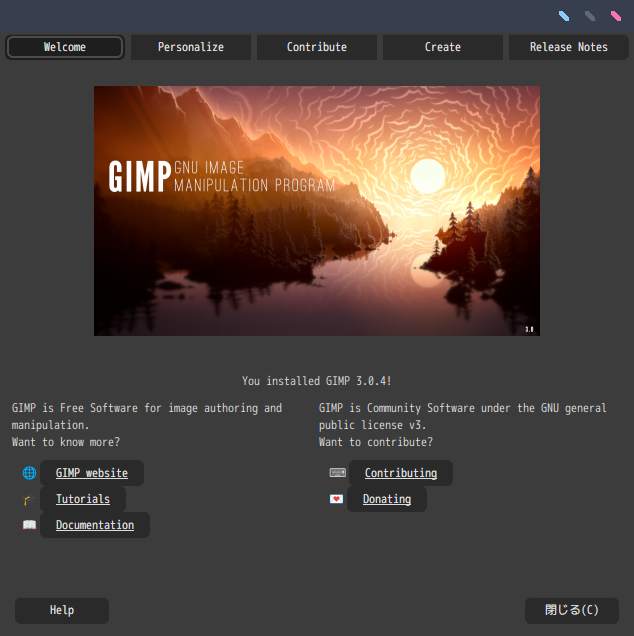Click the Help button
The width and height of the screenshot is (634, 636).
click(62, 610)
